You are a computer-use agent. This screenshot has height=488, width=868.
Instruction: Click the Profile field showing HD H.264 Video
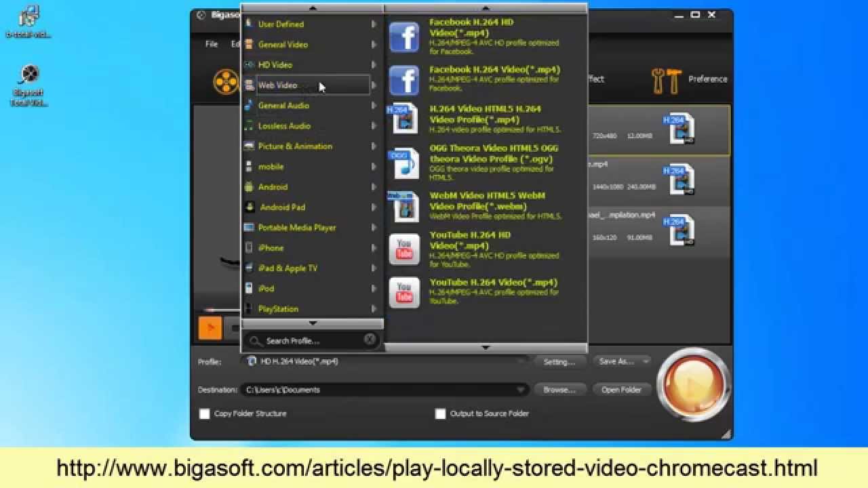[x=384, y=361]
